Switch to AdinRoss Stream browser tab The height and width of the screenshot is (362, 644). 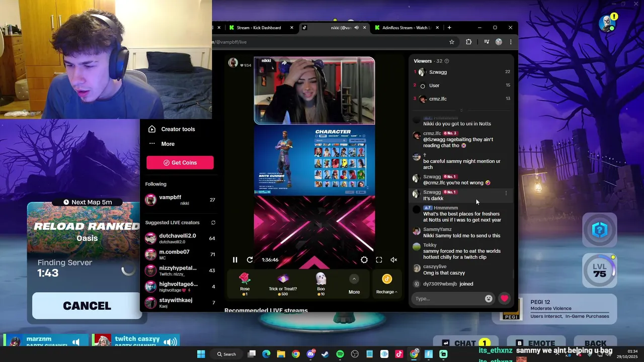tap(407, 28)
